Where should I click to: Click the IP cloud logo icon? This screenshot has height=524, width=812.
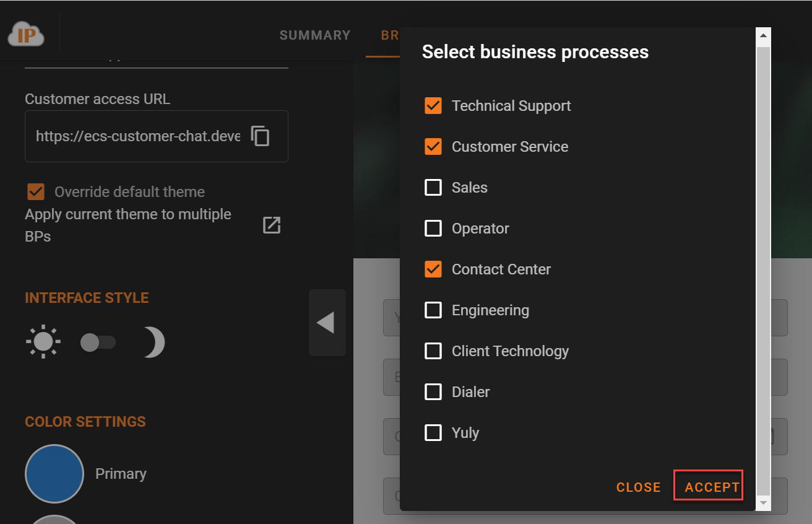(26, 35)
